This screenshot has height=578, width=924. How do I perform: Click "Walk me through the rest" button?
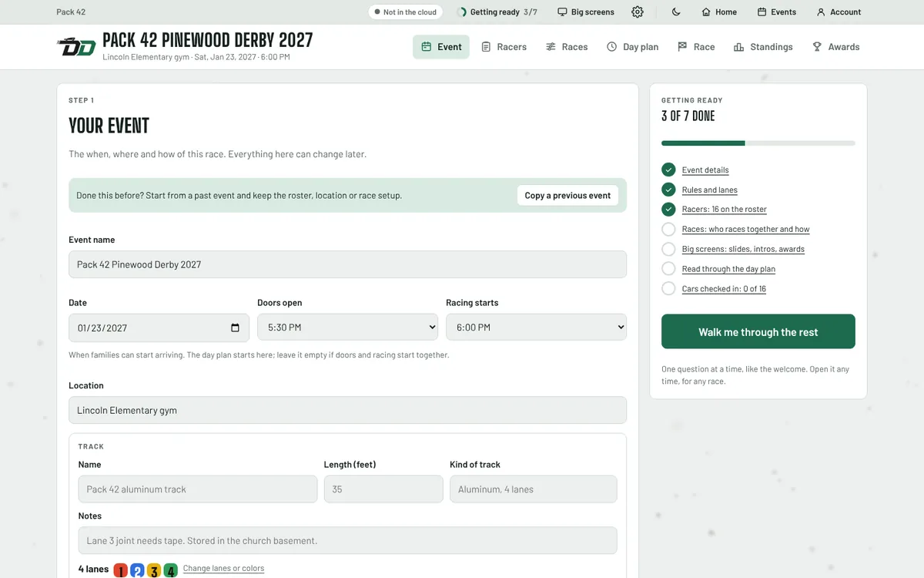(x=758, y=331)
